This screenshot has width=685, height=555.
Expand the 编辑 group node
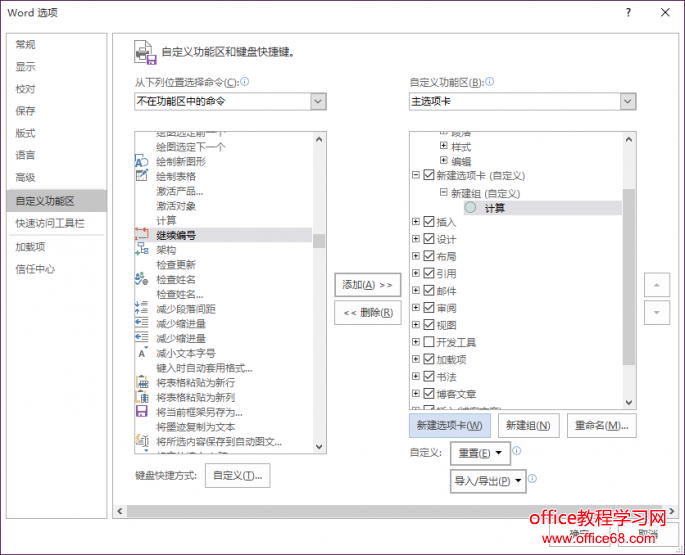point(443,160)
